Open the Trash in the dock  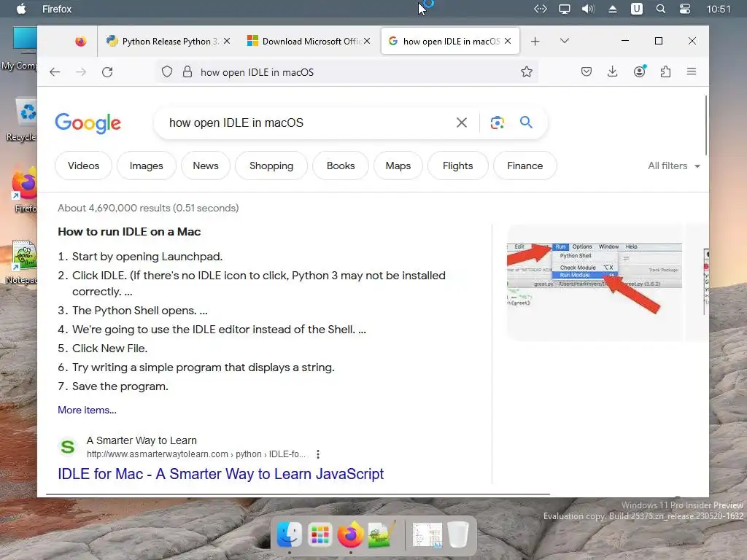tap(458, 534)
